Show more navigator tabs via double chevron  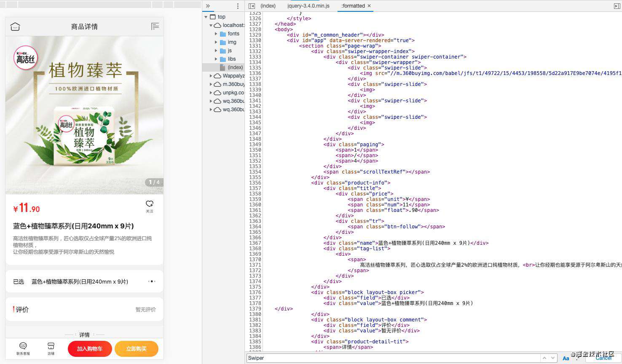point(208,6)
